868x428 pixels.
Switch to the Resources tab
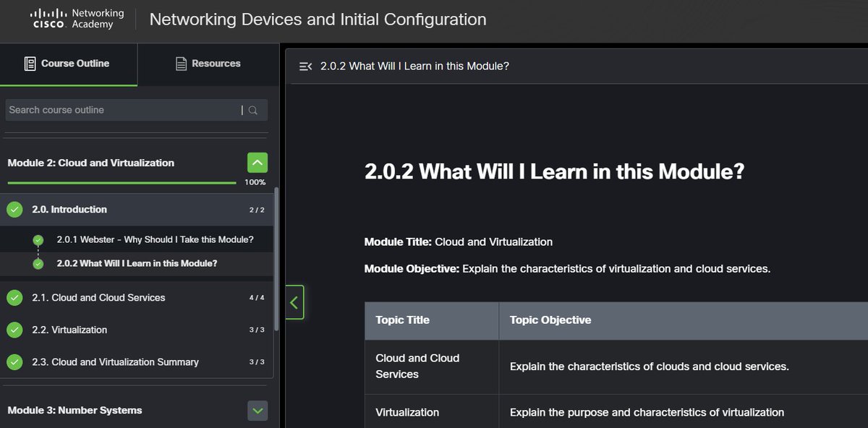(x=208, y=64)
